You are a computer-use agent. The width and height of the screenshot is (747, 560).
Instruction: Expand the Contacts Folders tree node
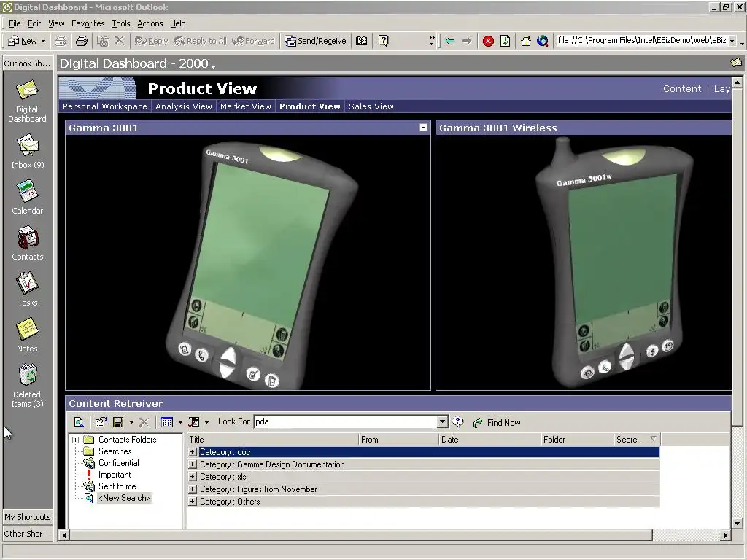click(75, 440)
